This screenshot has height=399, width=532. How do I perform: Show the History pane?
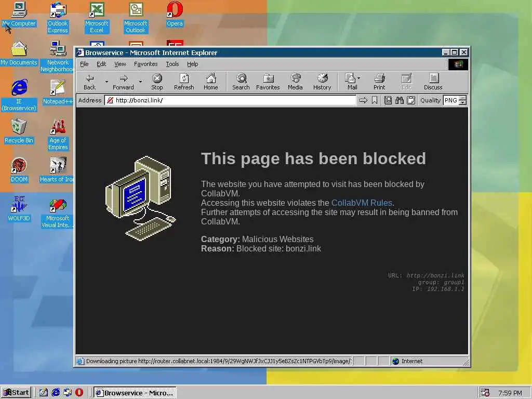click(322, 82)
